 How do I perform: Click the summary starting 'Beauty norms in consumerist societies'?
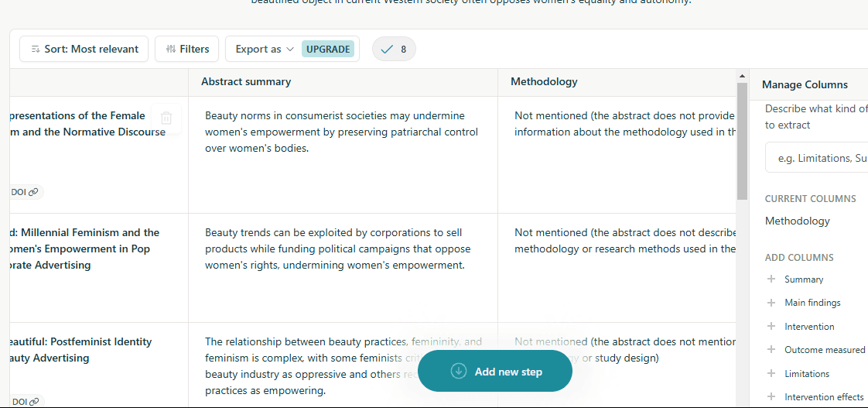tap(342, 132)
